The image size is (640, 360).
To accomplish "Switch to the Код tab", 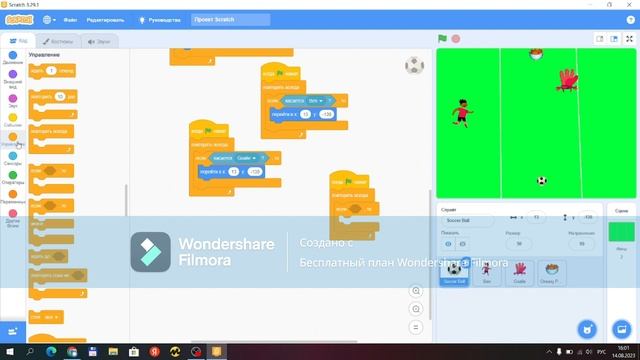I will pos(19,41).
